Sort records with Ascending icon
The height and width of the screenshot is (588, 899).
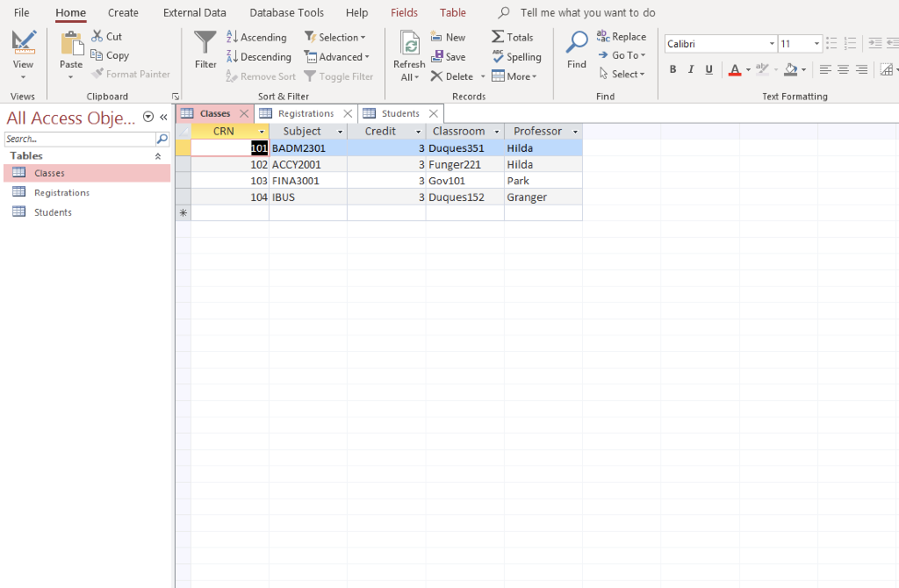pyautogui.click(x=256, y=37)
